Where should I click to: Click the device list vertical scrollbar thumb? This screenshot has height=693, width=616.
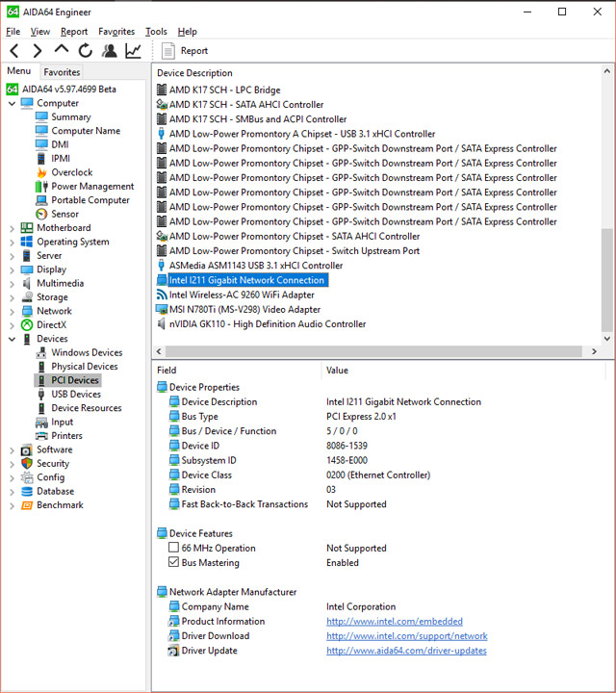click(607, 280)
